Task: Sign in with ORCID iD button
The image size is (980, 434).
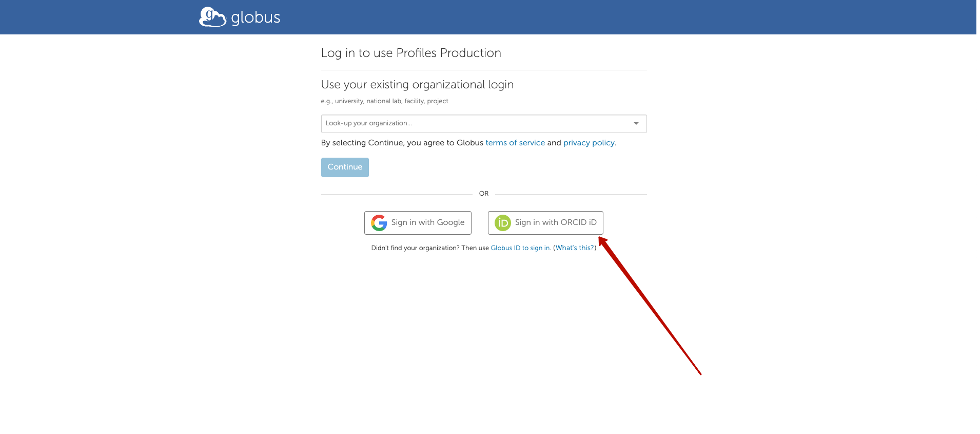Action: [545, 223]
